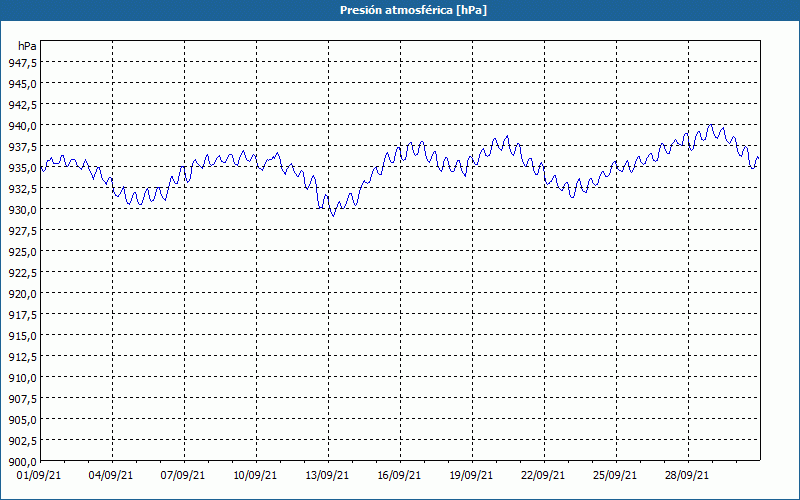Viewport: 800px width, 500px height.
Task: Select the 07/09/21 date on the x-axis
Action: click(183, 475)
